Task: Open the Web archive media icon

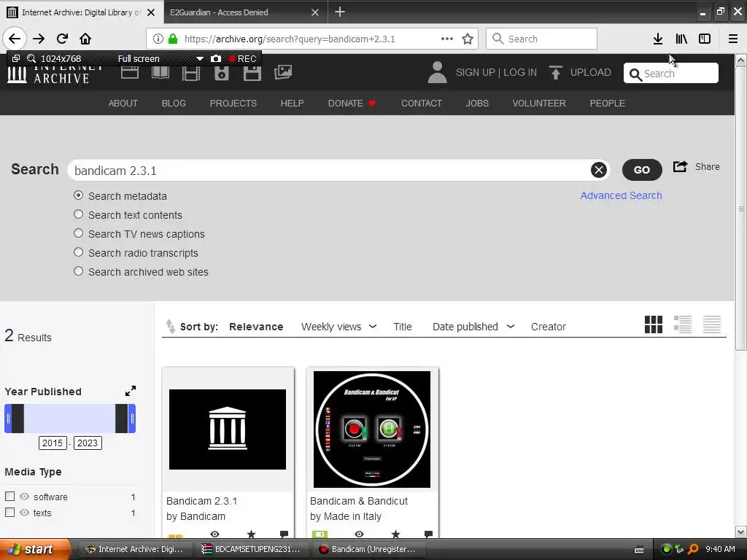Action: click(130, 73)
